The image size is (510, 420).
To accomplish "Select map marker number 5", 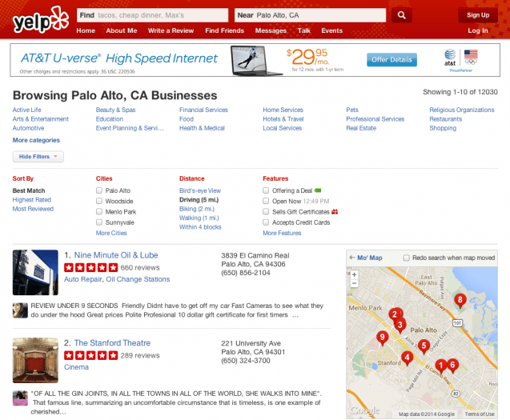I will point(424,346).
